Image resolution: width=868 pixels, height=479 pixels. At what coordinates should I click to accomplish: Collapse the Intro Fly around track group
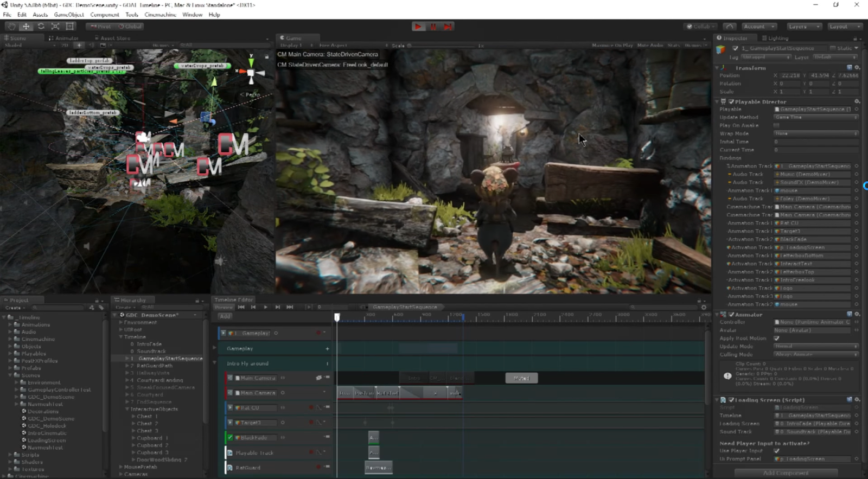[215, 363]
